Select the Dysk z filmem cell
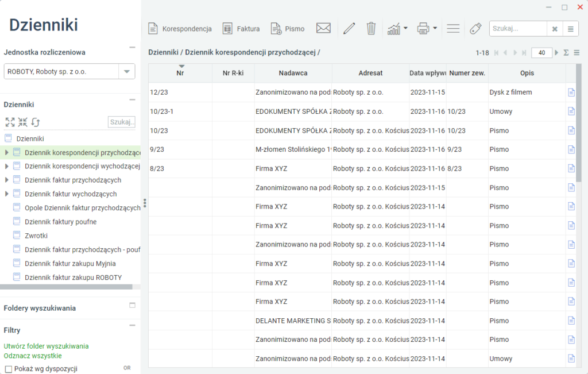The height and width of the screenshot is (374, 588). click(527, 92)
